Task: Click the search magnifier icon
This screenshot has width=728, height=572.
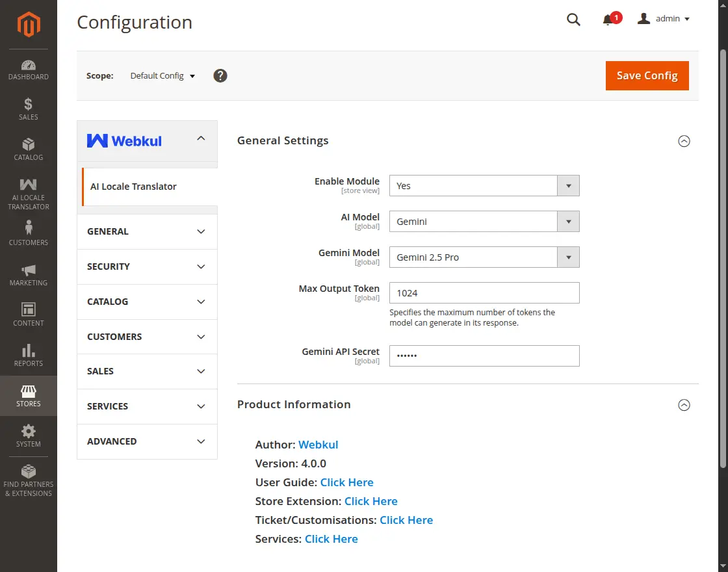Action: [x=573, y=19]
